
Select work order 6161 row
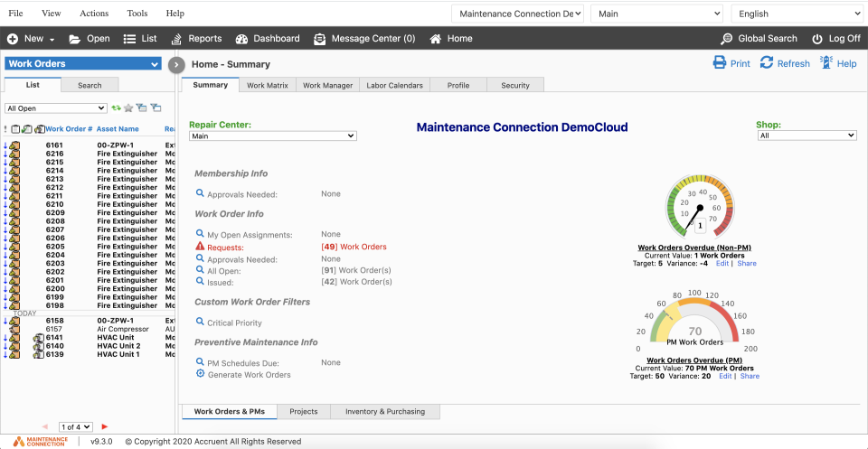54,145
